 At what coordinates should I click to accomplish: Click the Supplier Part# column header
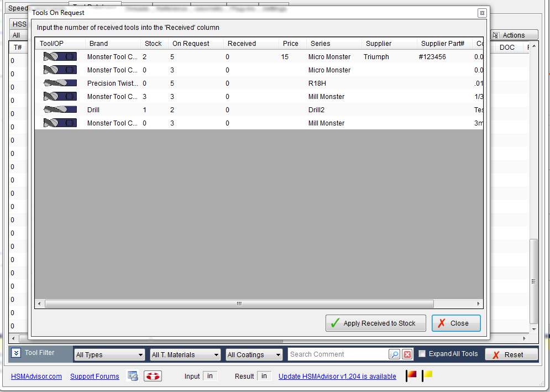[444, 44]
